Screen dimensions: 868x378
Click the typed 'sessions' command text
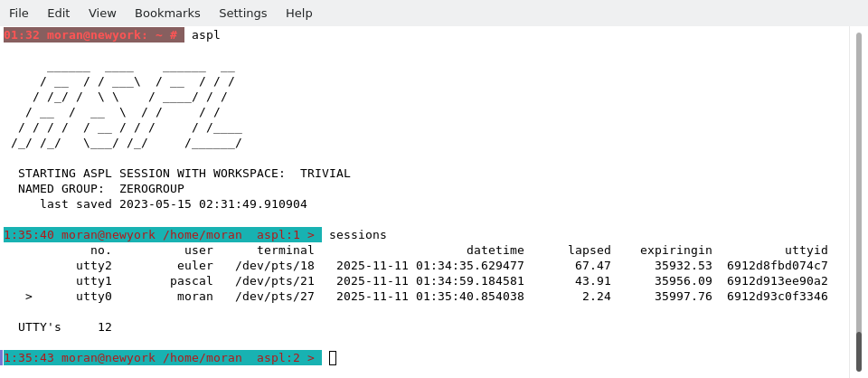coord(357,235)
